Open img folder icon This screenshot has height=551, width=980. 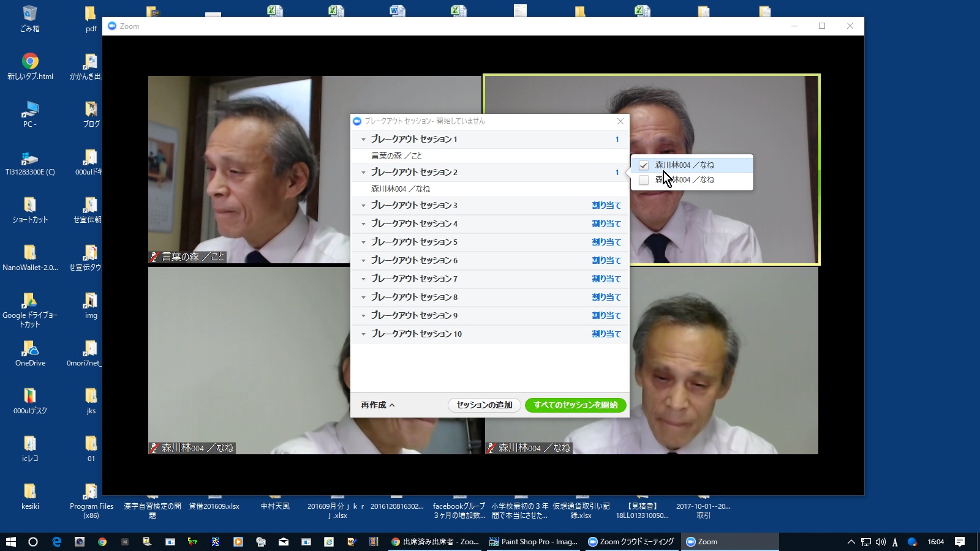click(91, 305)
